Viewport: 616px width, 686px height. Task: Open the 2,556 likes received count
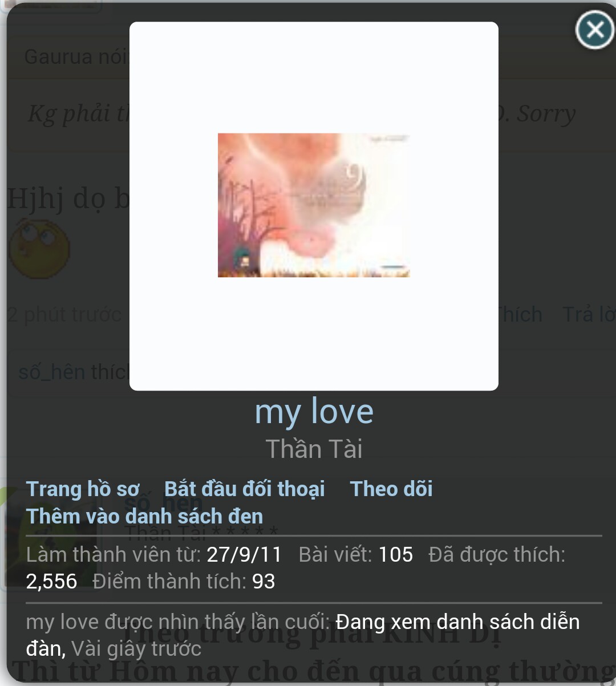point(51,581)
